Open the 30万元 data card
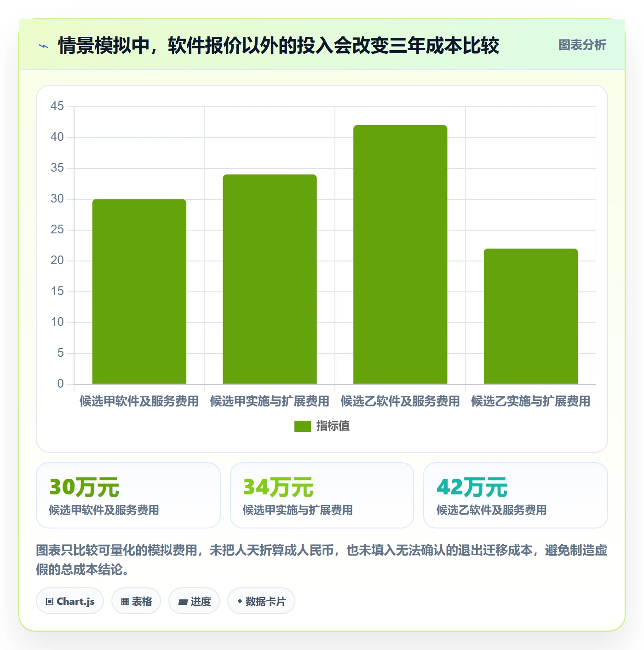This screenshot has width=644, height=650. (128, 495)
